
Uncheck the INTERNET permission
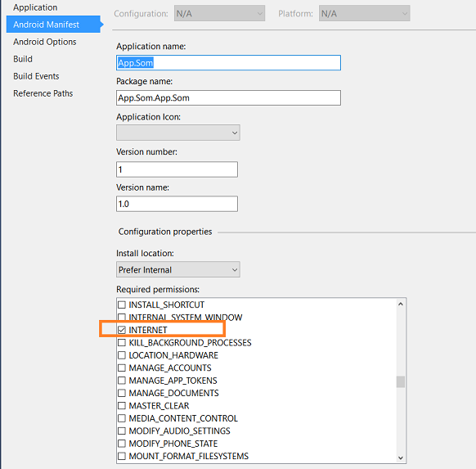[122, 330]
